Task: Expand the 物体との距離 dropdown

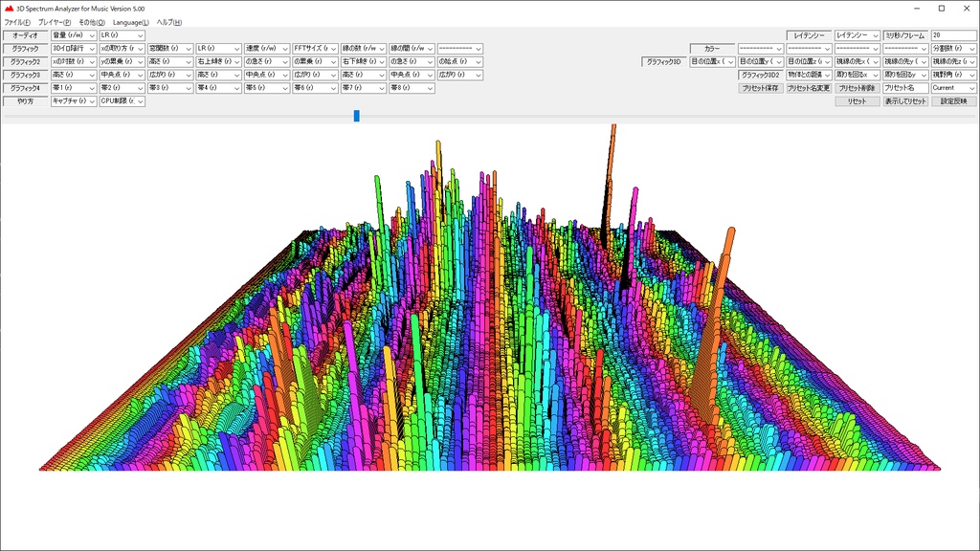Action: click(809, 75)
